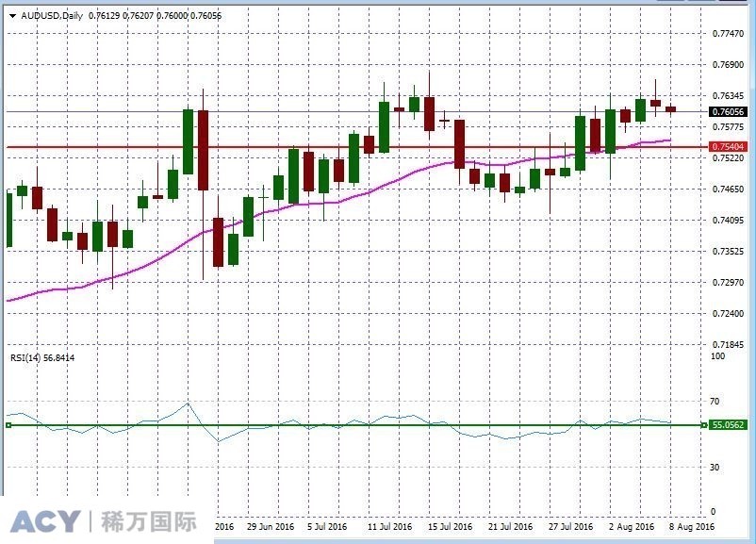Select the 0.76345 price axis label

[728, 96]
